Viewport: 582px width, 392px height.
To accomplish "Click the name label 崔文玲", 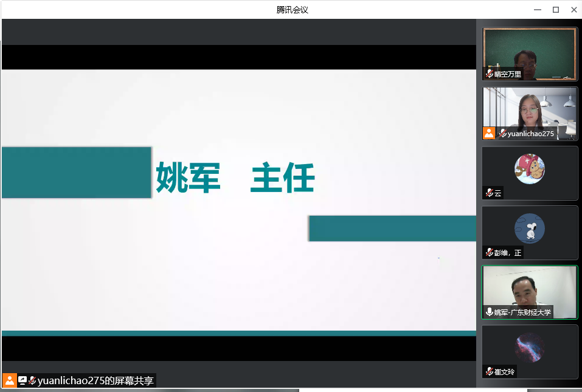I will 504,371.
